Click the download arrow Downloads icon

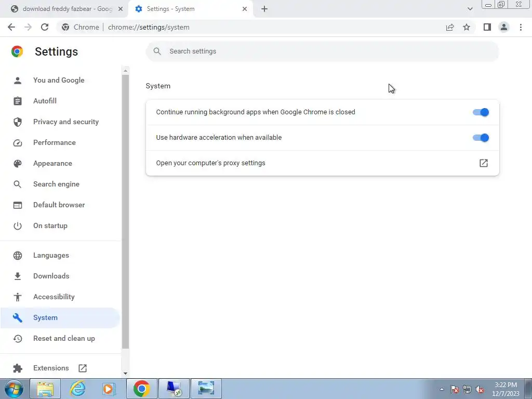[17, 276]
